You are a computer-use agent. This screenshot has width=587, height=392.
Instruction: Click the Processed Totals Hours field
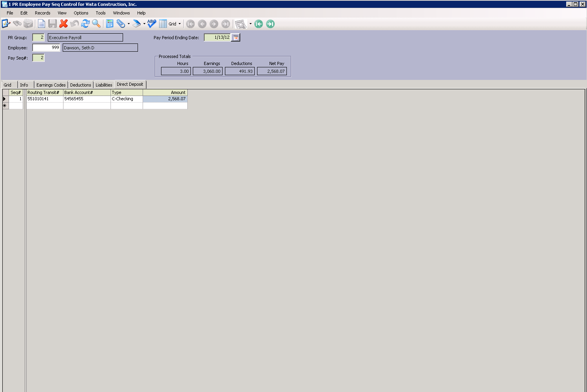coord(176,71)
